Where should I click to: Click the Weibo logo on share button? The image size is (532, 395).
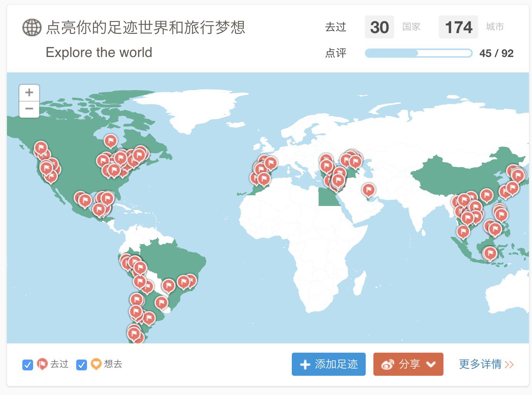click(388, 364)
